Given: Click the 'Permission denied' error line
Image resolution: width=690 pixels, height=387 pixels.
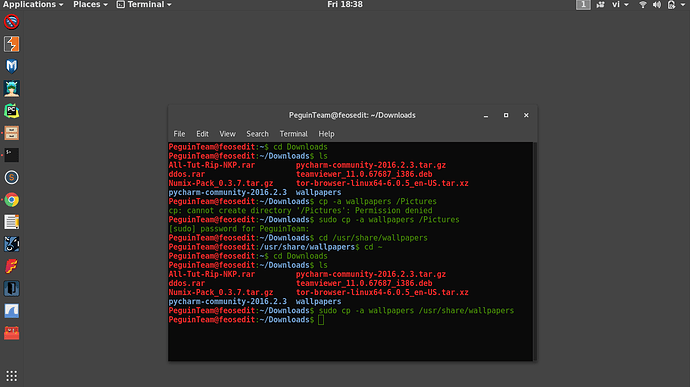Looking at the screenshot, I should point(301,210).
